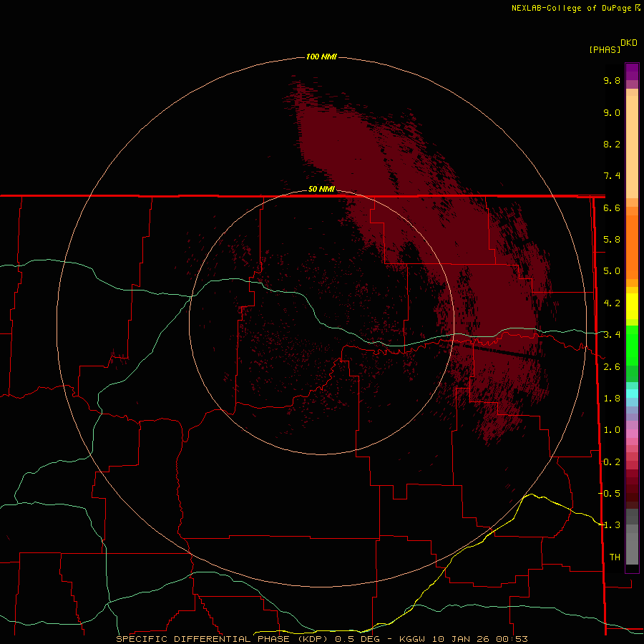Click the 8.2 value on color scale

[612, 144]
